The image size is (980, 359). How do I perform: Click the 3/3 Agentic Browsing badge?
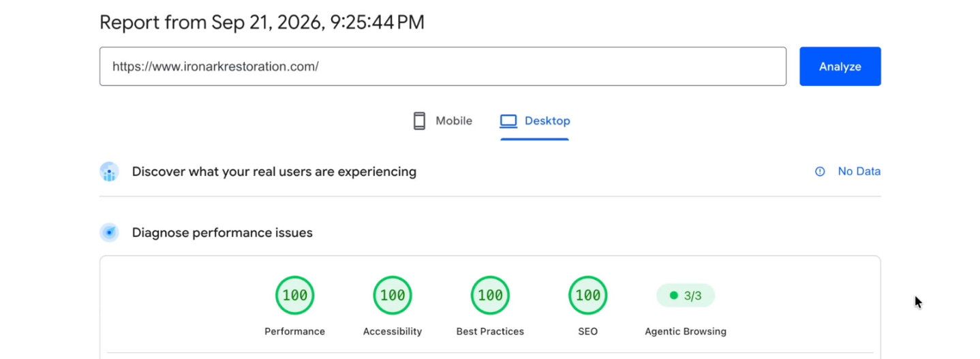[686, 296]
